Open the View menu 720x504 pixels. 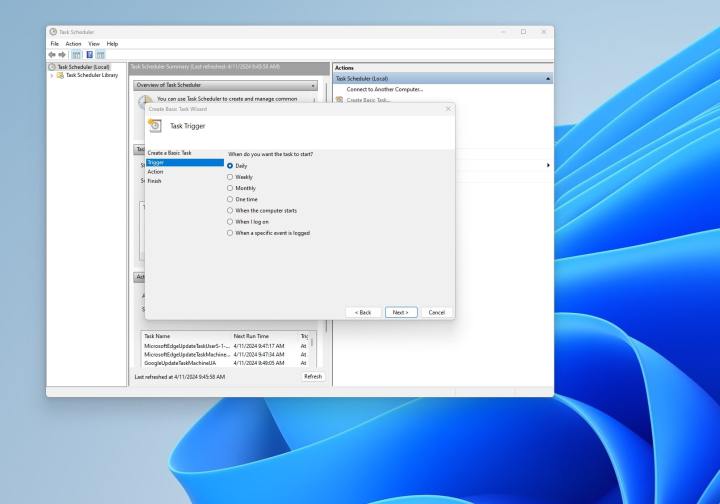pos(94,44)
